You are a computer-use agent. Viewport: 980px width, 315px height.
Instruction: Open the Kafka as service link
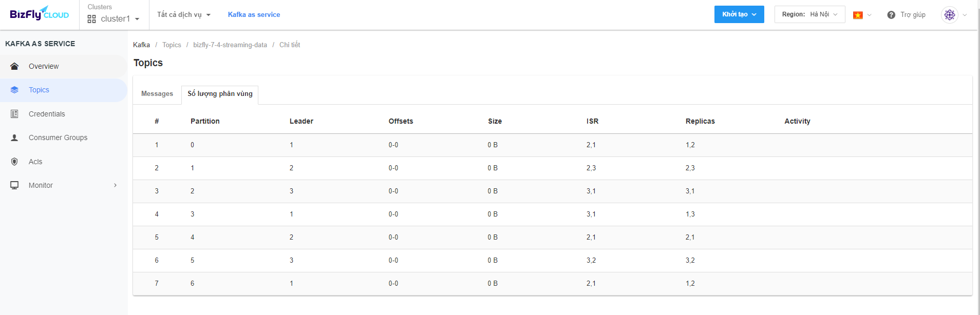254,15
